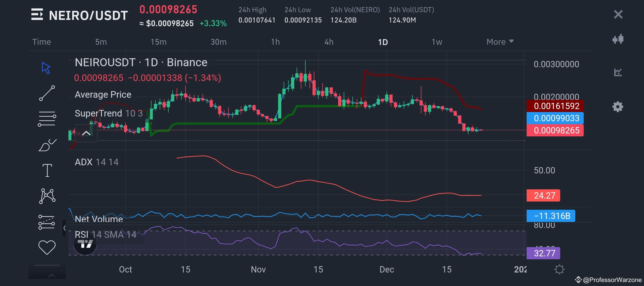Select the XABCD pattern tool

click(x=47, y=195)
